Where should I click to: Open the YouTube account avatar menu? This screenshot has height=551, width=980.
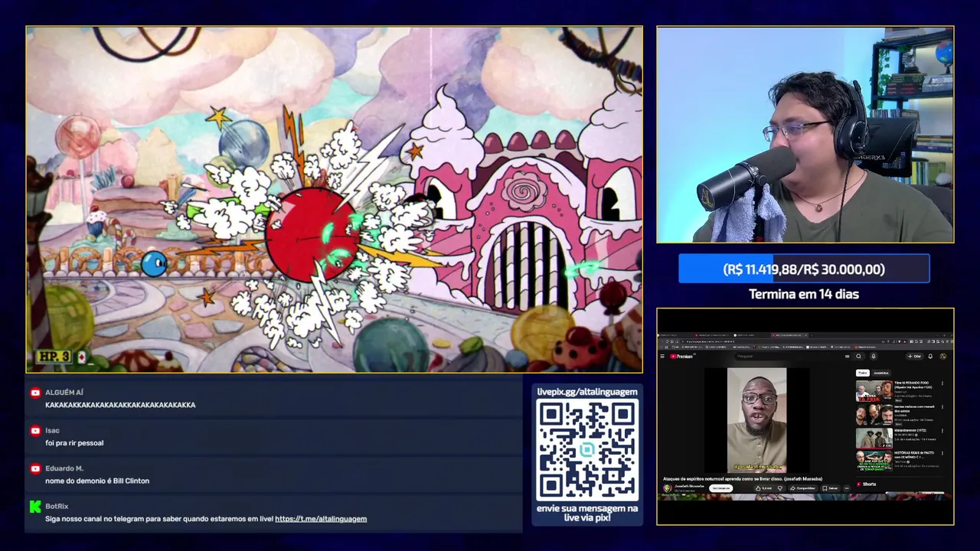click(x=943, y=357)
